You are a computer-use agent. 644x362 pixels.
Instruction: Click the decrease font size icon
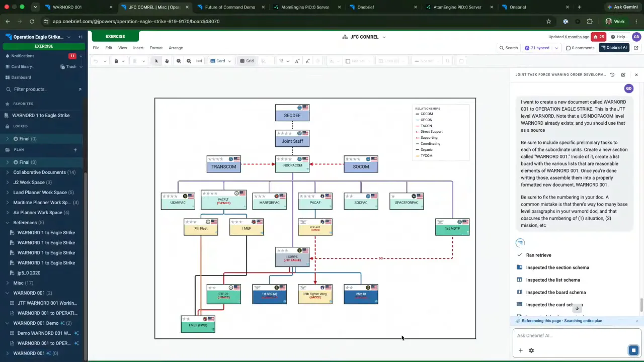(307, 61)
